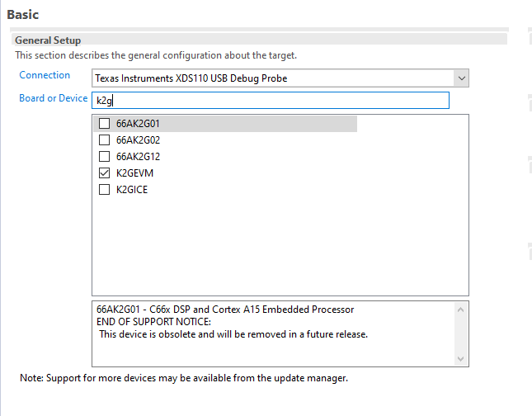The height and width of the screenshot is (416, 532).
Task: Open the Connection dropdown arrow
Action: [x=461, y=78]
